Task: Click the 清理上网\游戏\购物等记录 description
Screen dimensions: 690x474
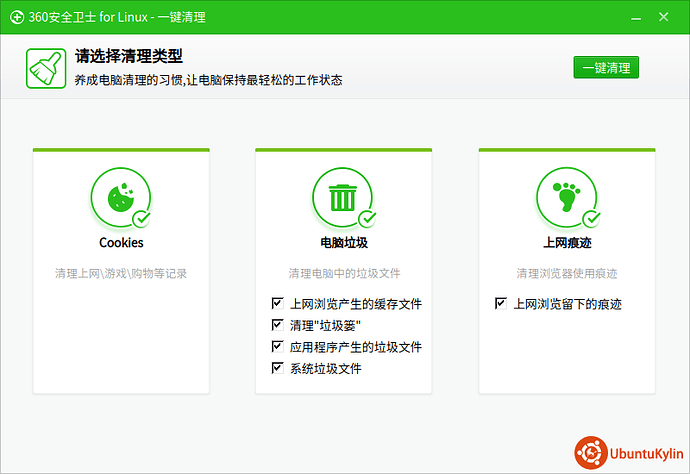Action: [x=121, y=273]
